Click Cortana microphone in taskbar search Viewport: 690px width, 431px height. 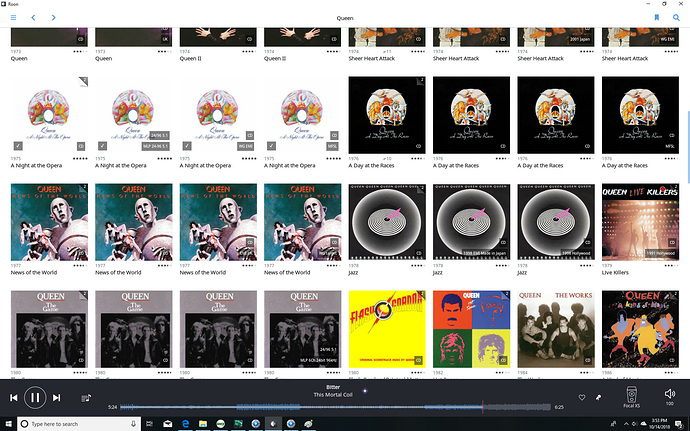pyautogui.click(x=133, y=424)
